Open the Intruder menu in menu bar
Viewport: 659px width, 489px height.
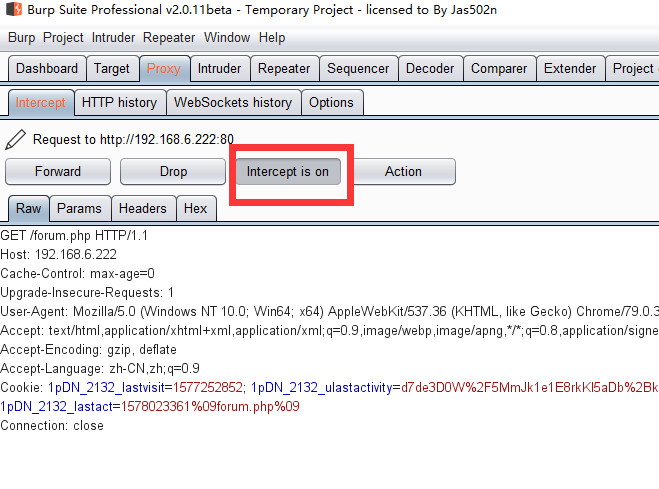click(113, 38)
